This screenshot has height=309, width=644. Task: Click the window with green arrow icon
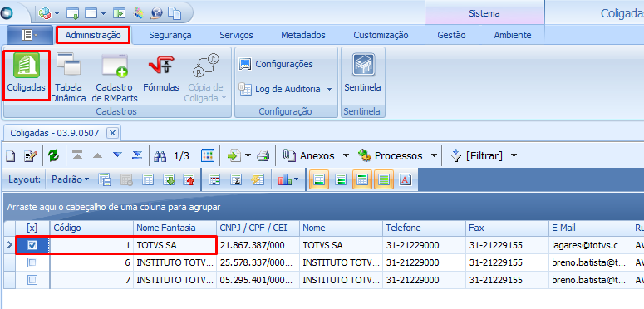(x=73, y=13)
